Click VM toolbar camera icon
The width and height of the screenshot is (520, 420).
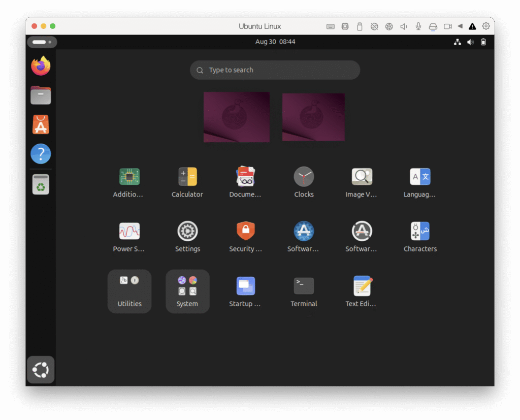pos(448,26)
